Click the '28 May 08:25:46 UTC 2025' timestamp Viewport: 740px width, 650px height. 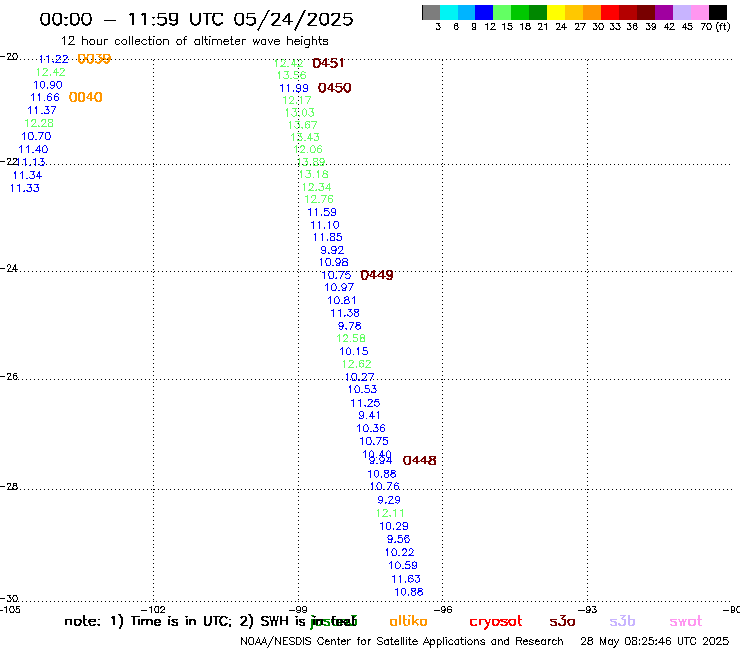[655, 642]
